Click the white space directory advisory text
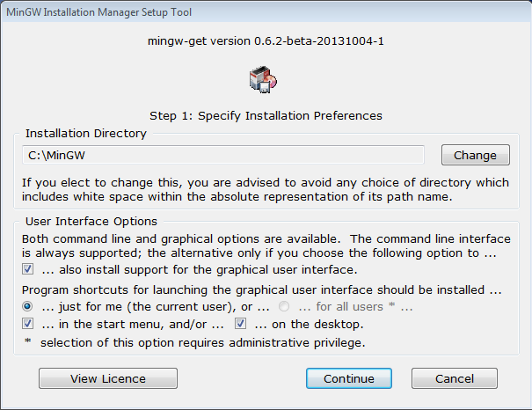The image size is (532, 410). [266, 189]
